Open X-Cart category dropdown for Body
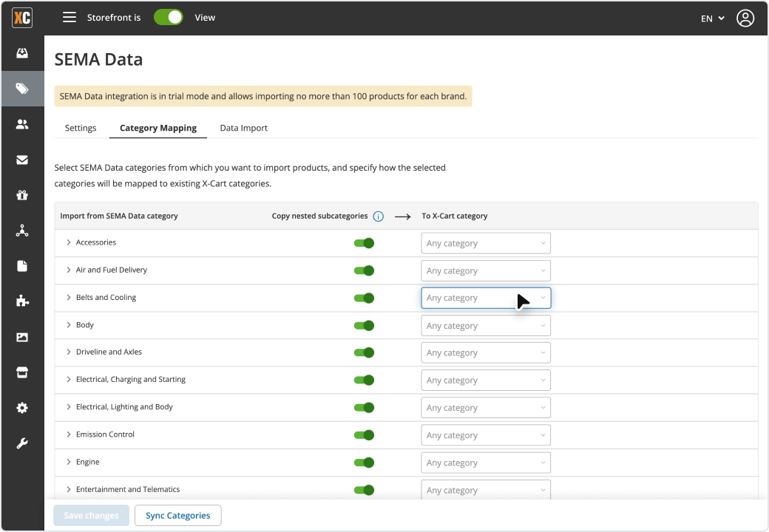The height and width of the screenshot is (532, 769). pos(486,326)
